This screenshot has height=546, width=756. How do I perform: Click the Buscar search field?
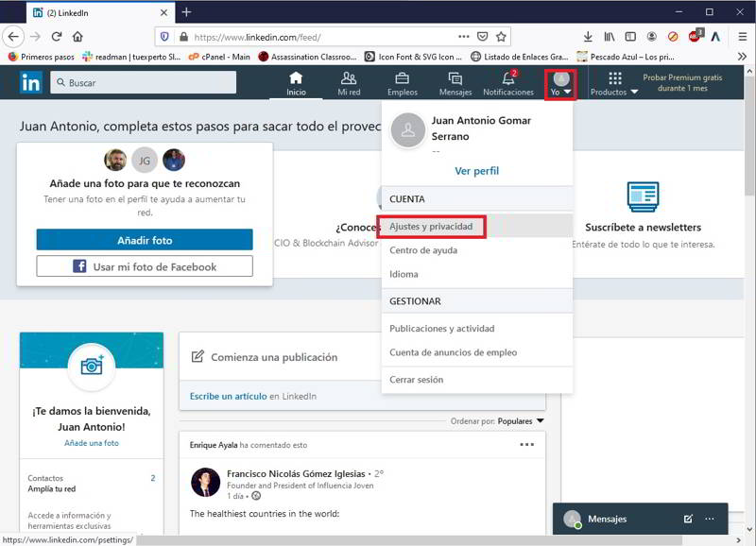point(142,82)
